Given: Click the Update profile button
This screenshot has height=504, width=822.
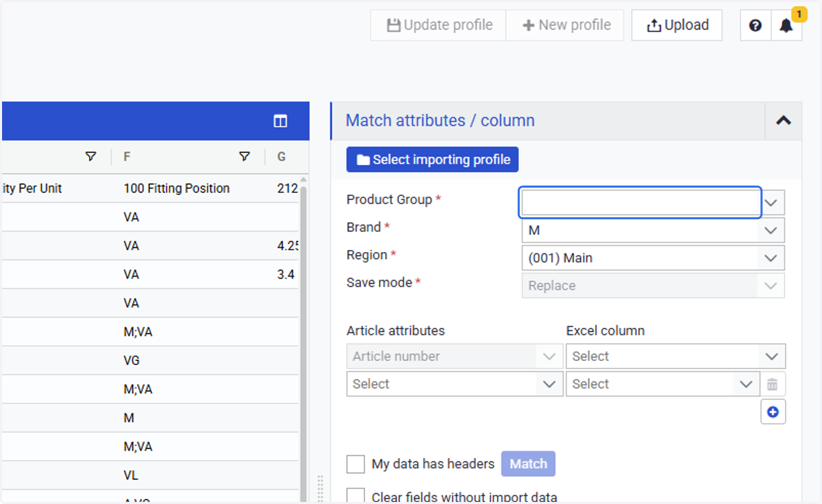Looking at the screenshot, I should click(x=438, y=25).
